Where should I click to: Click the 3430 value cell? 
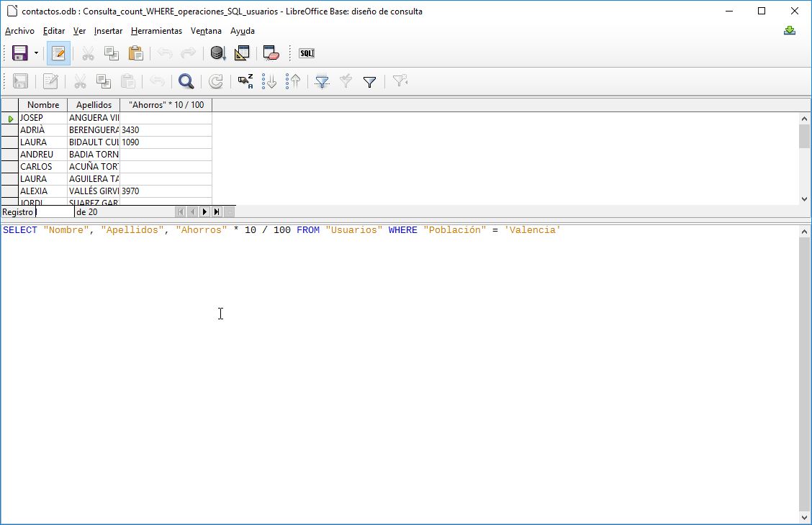166,130
